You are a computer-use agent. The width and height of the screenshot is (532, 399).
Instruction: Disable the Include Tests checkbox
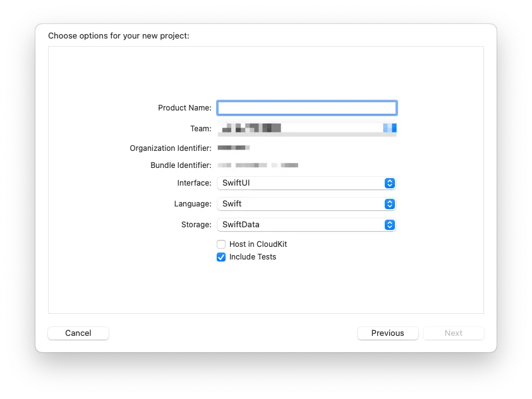click(x=221, y=257)
